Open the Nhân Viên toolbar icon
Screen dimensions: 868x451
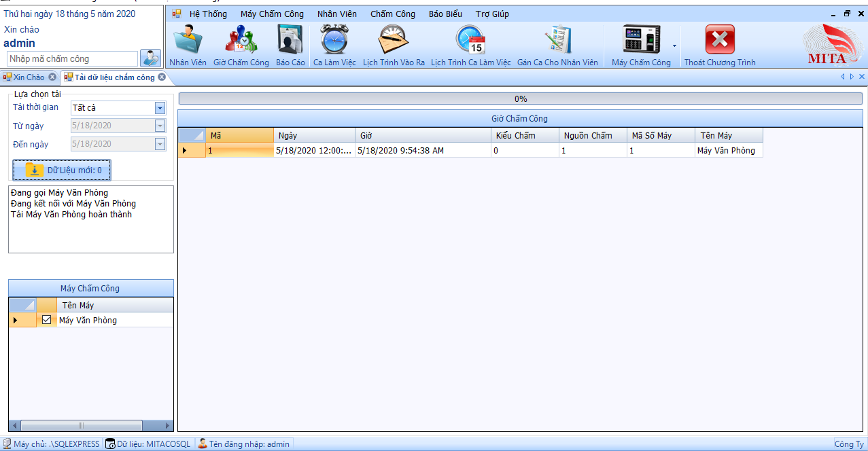pos(188,40)
